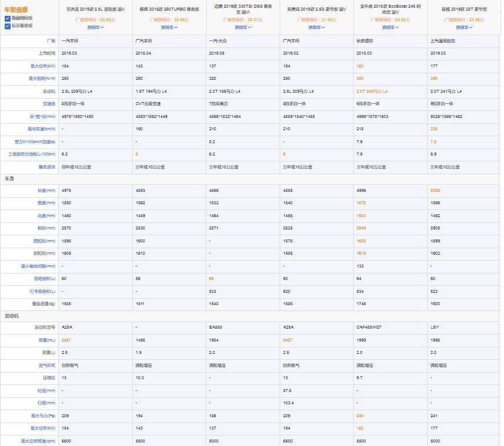Open 换辆车 dropdown under 雅阁
This screenshot has height=446, width=504.
[169, 28]
